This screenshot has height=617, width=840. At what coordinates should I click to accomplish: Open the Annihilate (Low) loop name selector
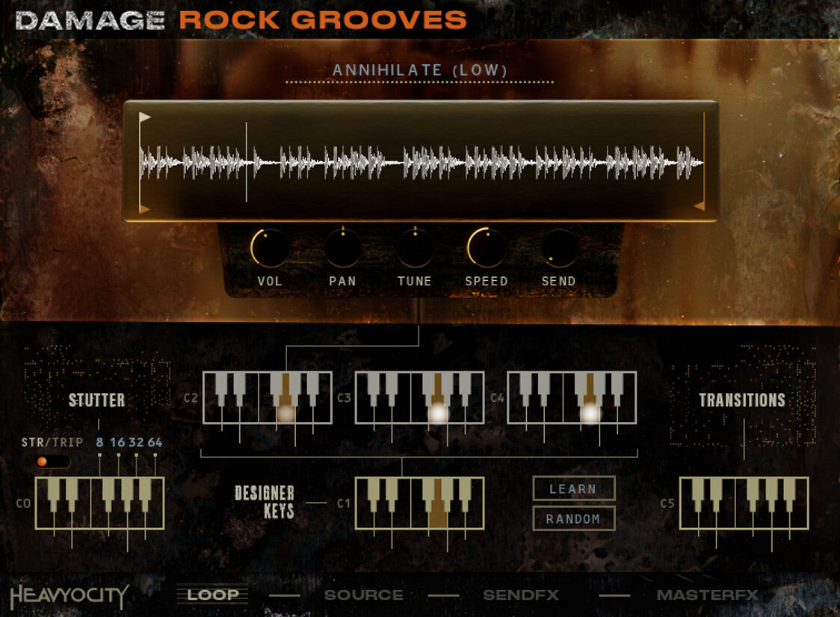pos(420,71)
